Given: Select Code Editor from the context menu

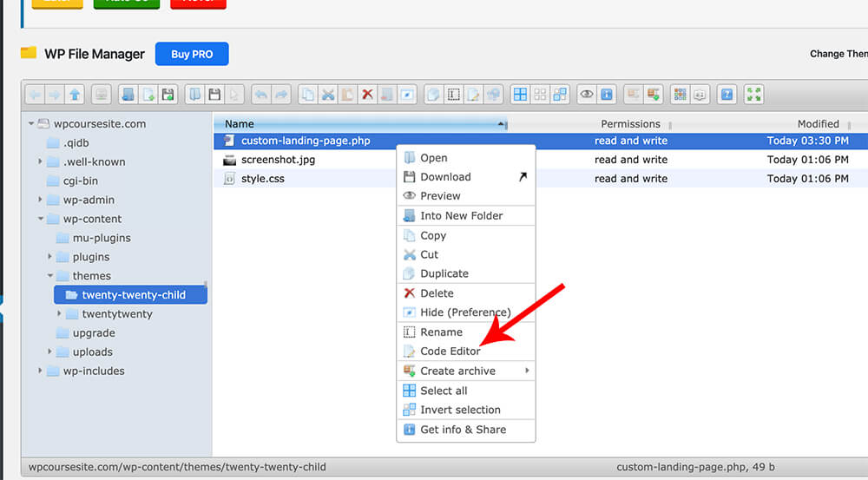Looking at the screenshot, I should 450,352.
